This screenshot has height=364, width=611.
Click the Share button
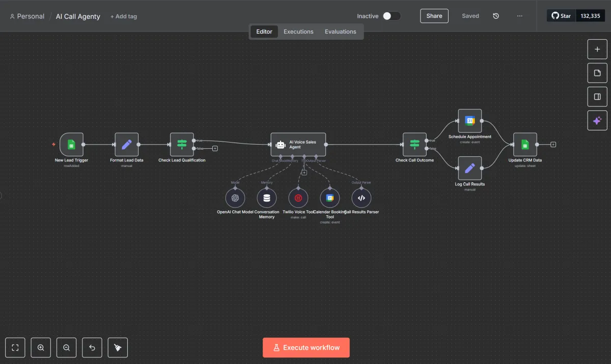click(x=434, y=16)
